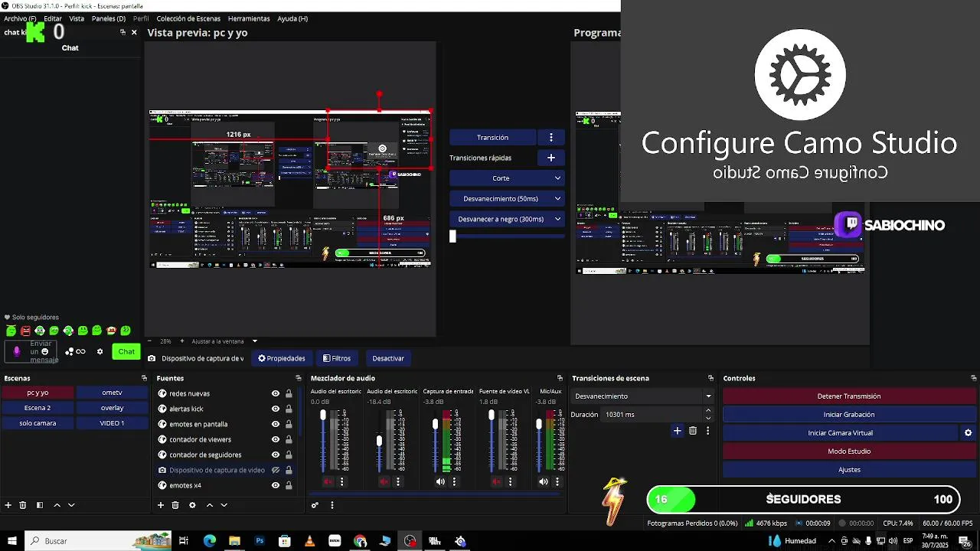The height and width of the screenshot is (551, 980).
Task: Zoom out preview with minus icon
Action: (149, 341)
